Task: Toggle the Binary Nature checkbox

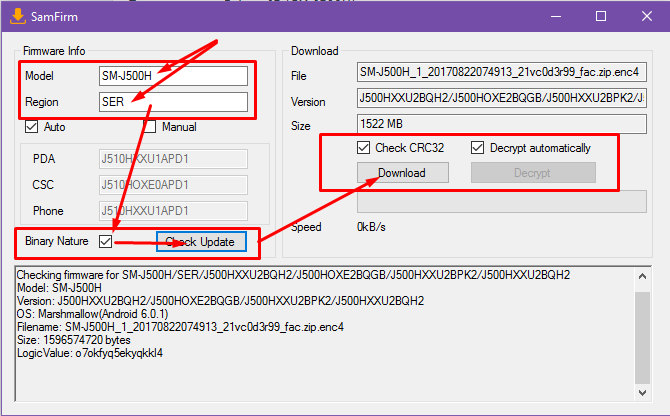Action: click(x=106, y=241)
